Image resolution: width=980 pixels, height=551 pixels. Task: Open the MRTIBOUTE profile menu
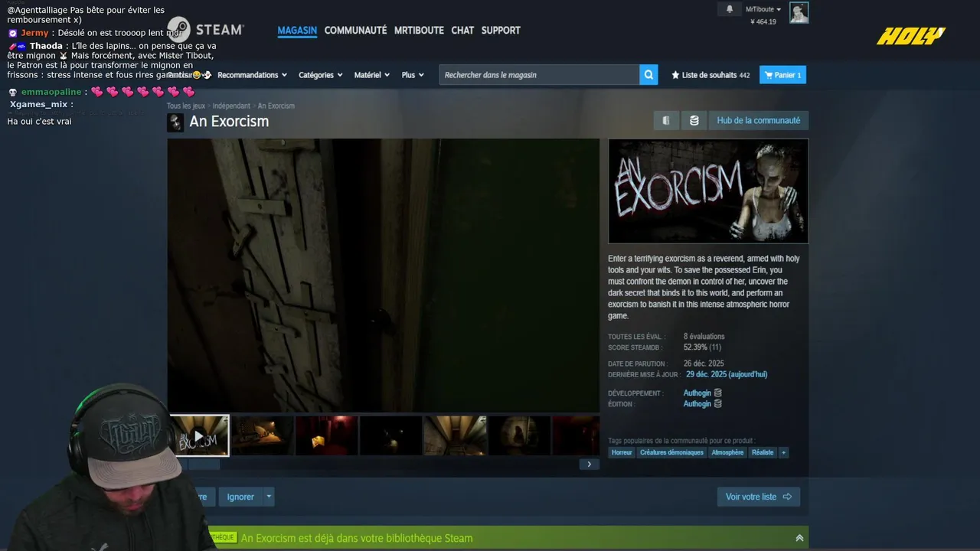pos(419,31)
